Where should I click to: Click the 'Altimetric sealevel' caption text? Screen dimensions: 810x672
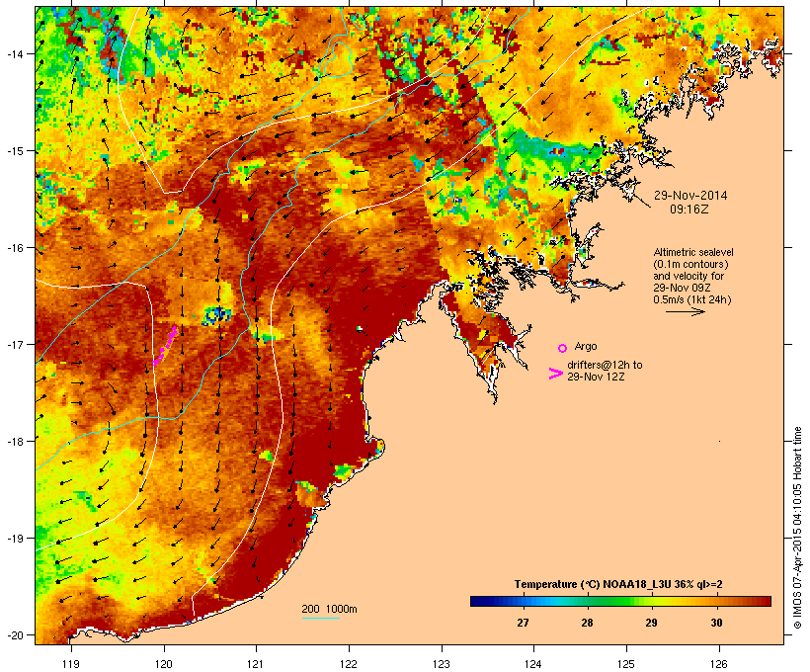point(693,252)
